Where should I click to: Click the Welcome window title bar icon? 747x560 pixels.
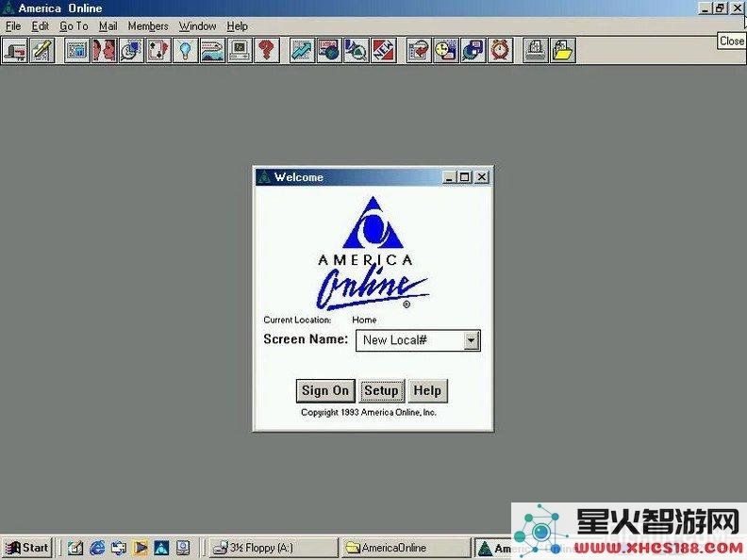[264, 177]
